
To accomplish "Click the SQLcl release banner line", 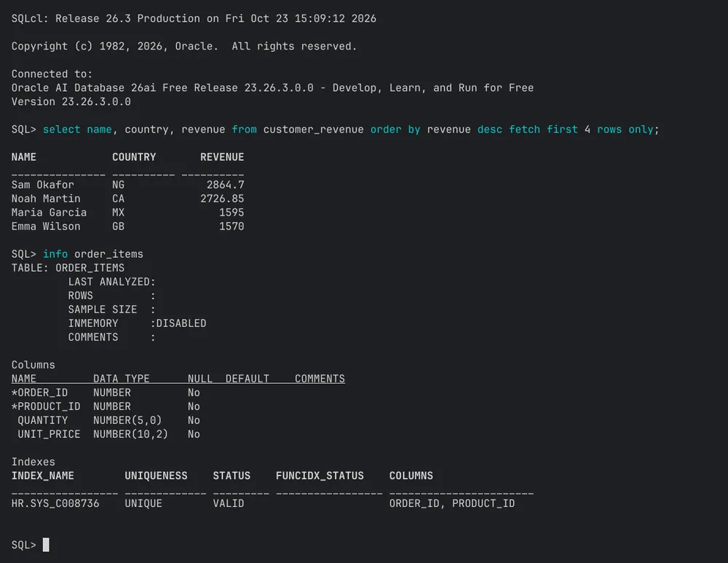I will click(194, 19).
